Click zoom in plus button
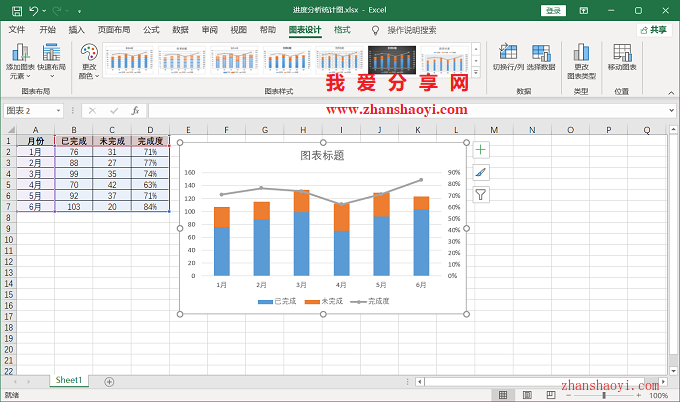 pyautogui.click(x=638, y=395)
